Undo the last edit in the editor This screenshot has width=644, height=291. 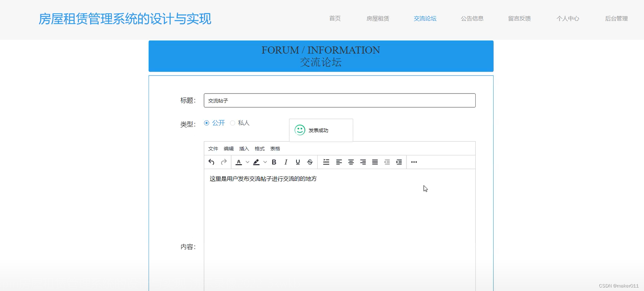tap(211, 162)
